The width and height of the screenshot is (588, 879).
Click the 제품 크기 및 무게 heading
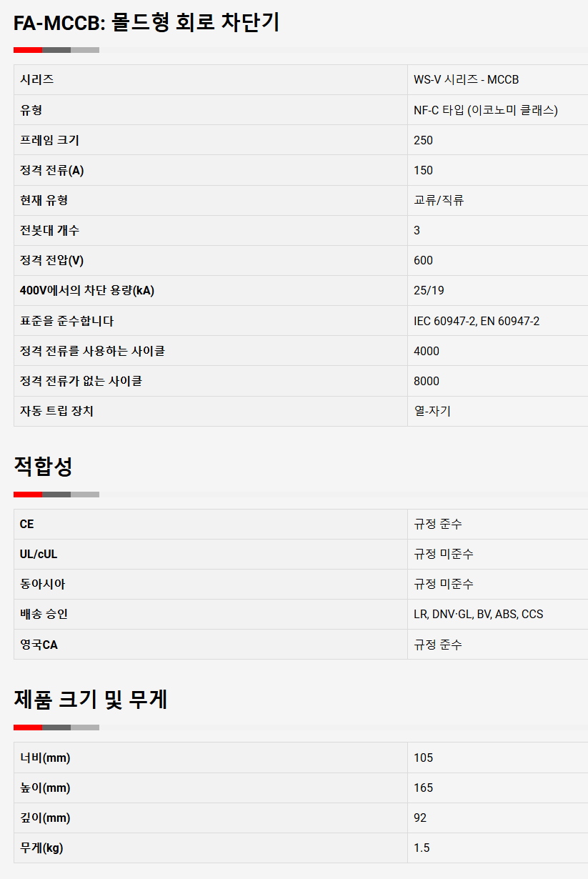click(91, 699)
